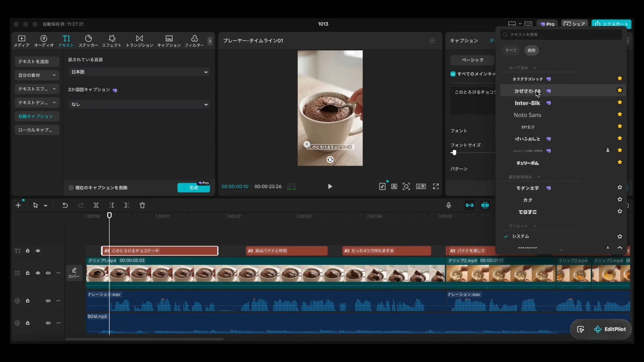Click the player menu hamburger icon

pyautogui.click(x=432, y=41)
